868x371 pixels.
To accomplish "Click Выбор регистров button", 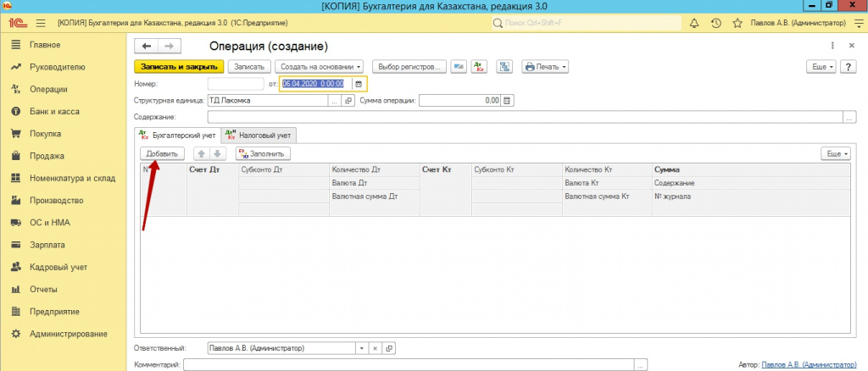I will [x=409, y=67].
